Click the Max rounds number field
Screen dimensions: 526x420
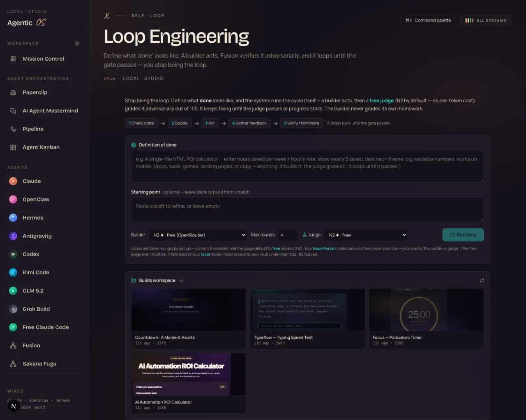287,235
